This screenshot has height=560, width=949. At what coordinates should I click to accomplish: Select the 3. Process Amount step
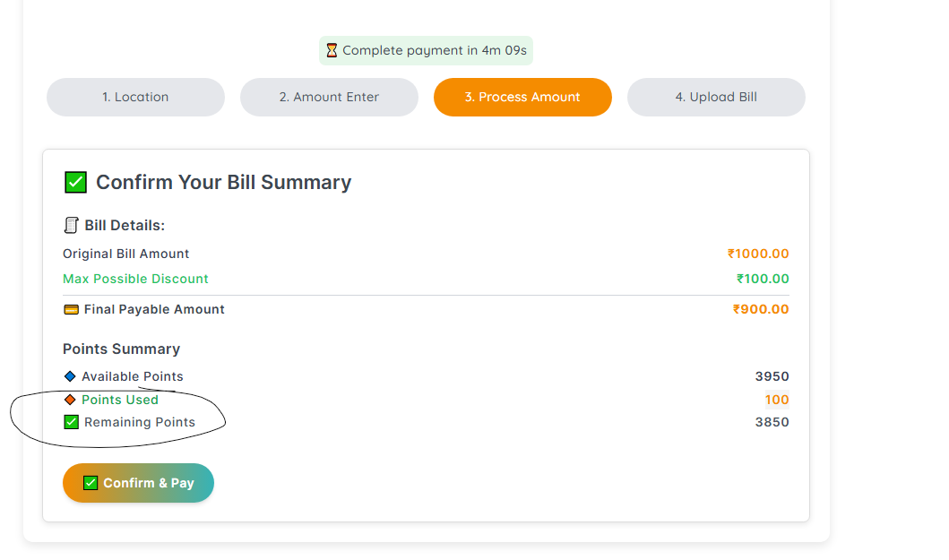click(x=523, y=97)
